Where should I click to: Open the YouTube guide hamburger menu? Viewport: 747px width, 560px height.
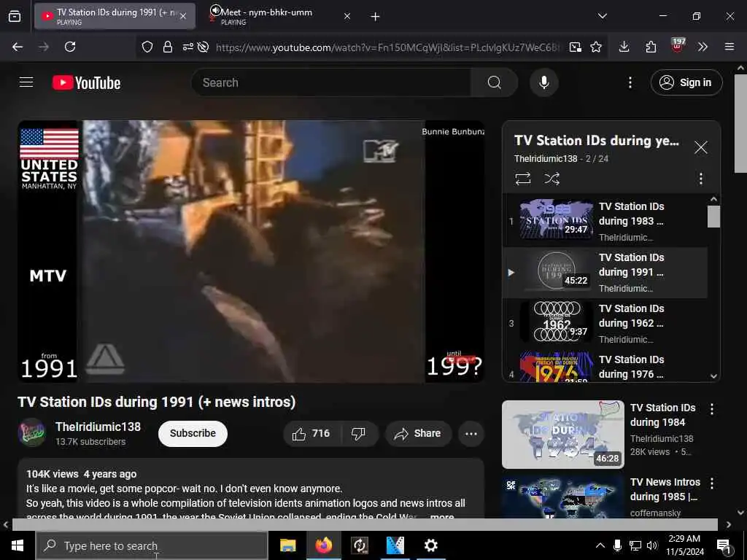(x=26, y=82)
